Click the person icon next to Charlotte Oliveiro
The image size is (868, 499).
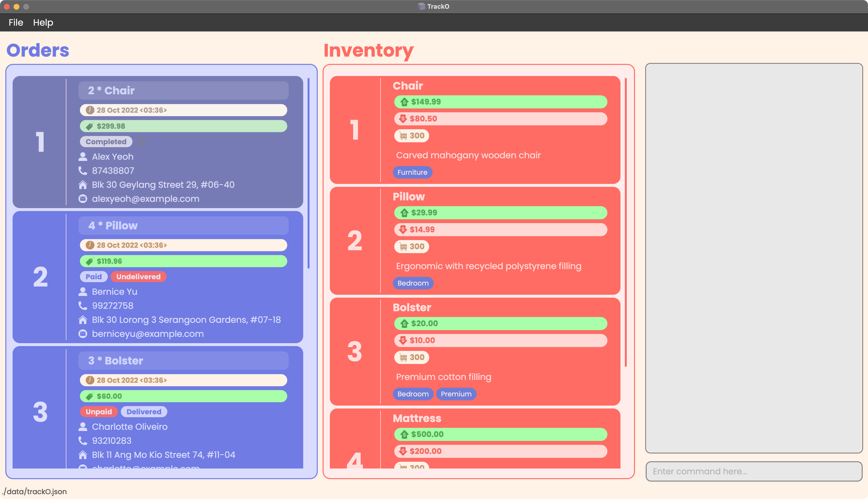click(x=83, y=427)
